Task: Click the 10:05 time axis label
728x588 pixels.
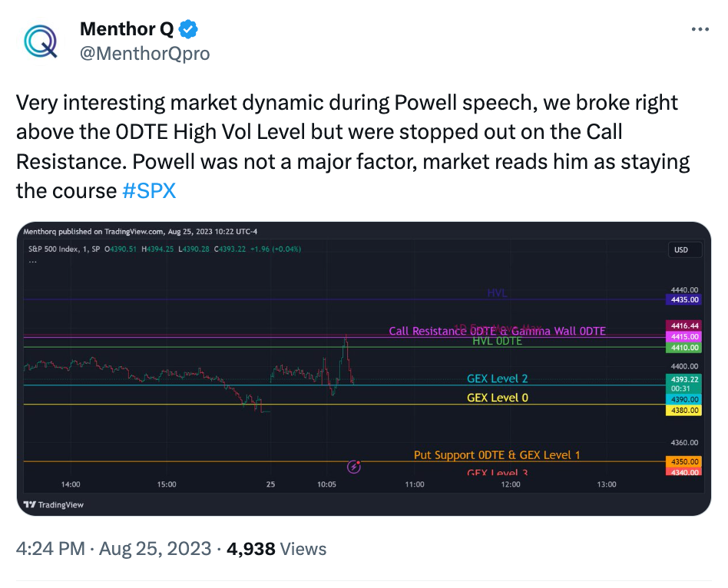Action: 326,484
